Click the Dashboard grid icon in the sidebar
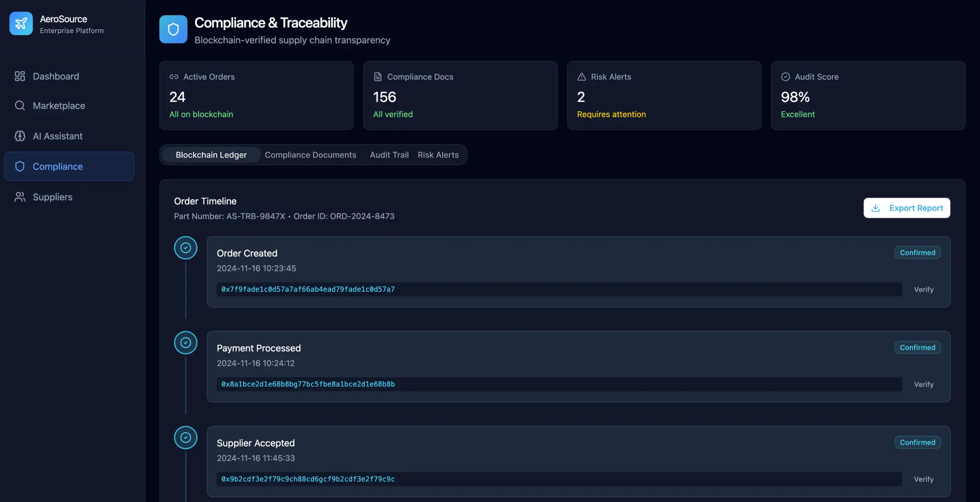This screenshot has width=980, height=502. click(20, 77)
